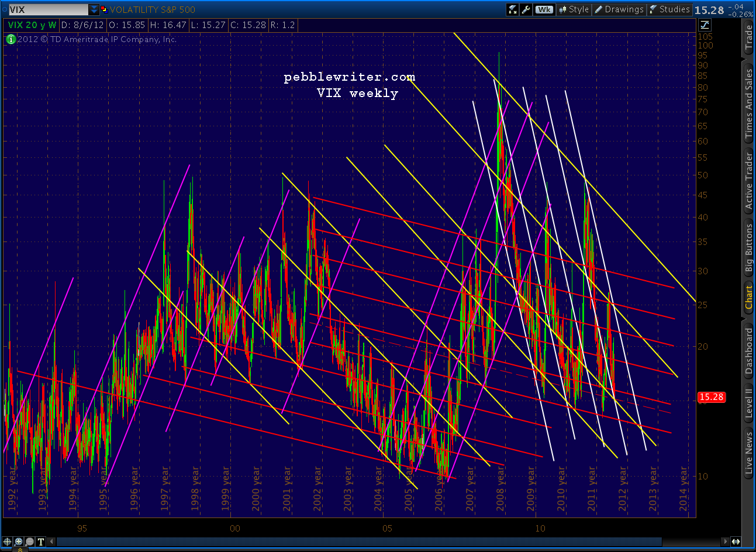Switch to the Trade side tab

748,38
